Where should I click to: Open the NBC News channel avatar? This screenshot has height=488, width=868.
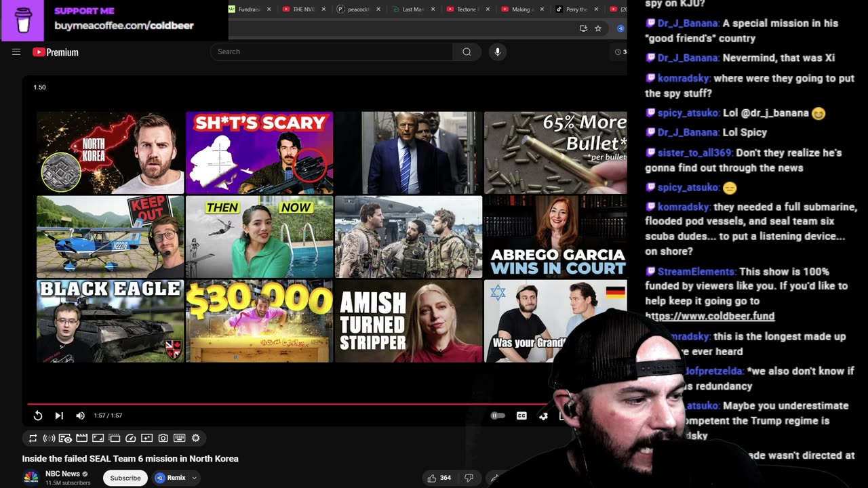(x=31, y=478)
